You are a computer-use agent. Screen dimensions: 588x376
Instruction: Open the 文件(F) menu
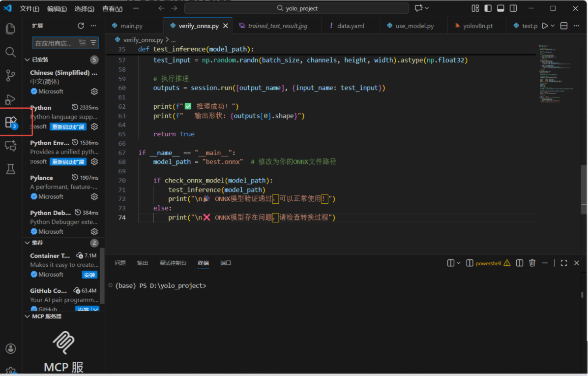pos(29,8)
